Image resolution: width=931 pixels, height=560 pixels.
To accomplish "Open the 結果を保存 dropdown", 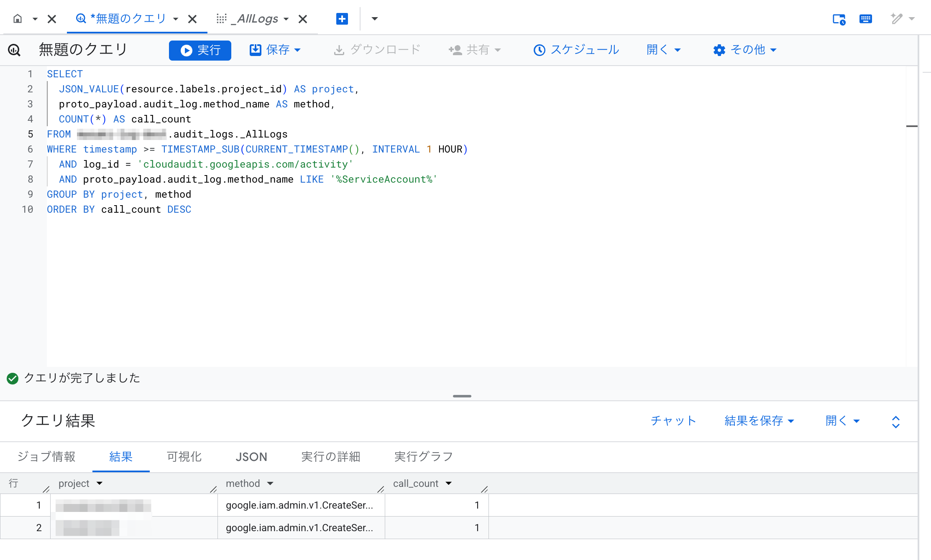I will point(759,421).
